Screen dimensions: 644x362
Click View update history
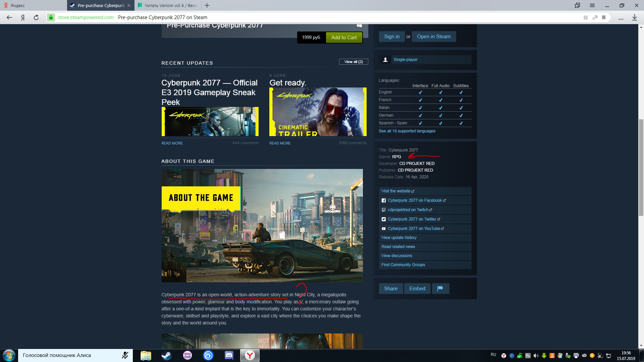425,238
